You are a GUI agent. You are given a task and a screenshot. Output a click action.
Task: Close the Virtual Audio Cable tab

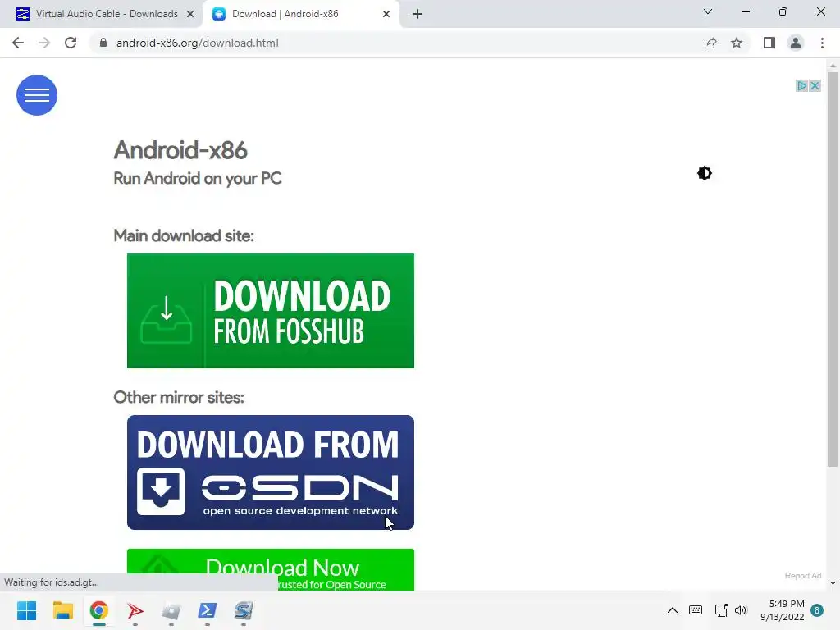[x=190, y=15]
